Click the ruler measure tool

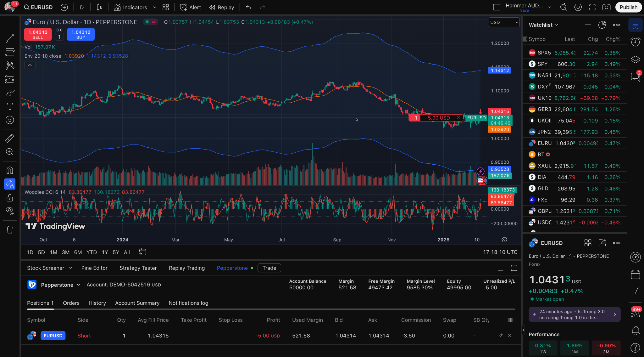coord(10,138)
